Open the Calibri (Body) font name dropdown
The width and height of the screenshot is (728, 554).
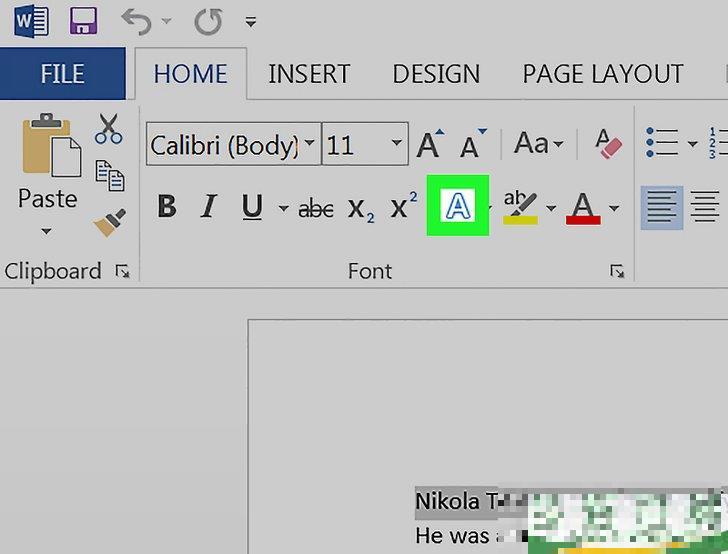(310, 145)
